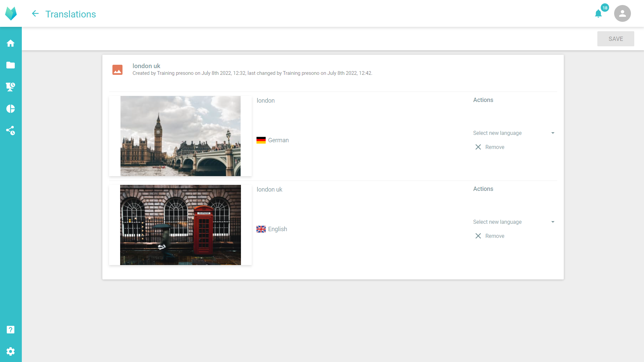Click the English language label
The image size is (644, 362).
point(278,229)
